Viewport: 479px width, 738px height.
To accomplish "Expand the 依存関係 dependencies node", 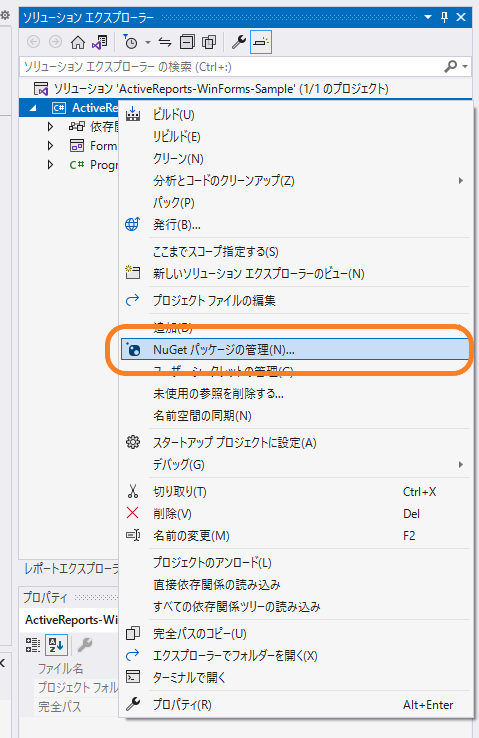I will tap(50, 127).
